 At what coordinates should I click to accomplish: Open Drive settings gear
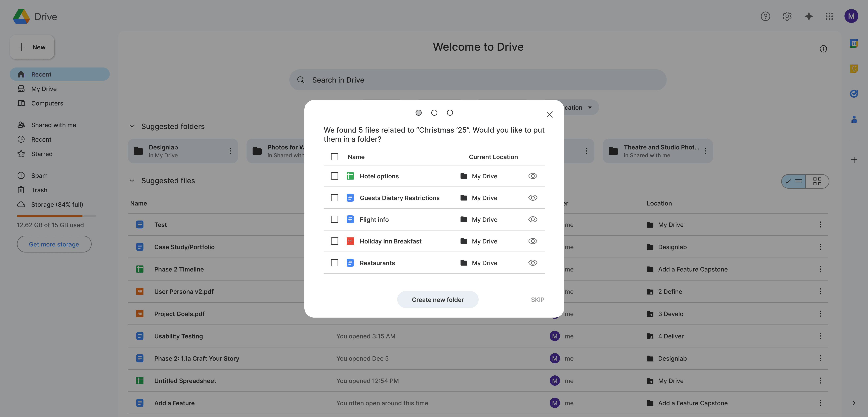(787, 16)
